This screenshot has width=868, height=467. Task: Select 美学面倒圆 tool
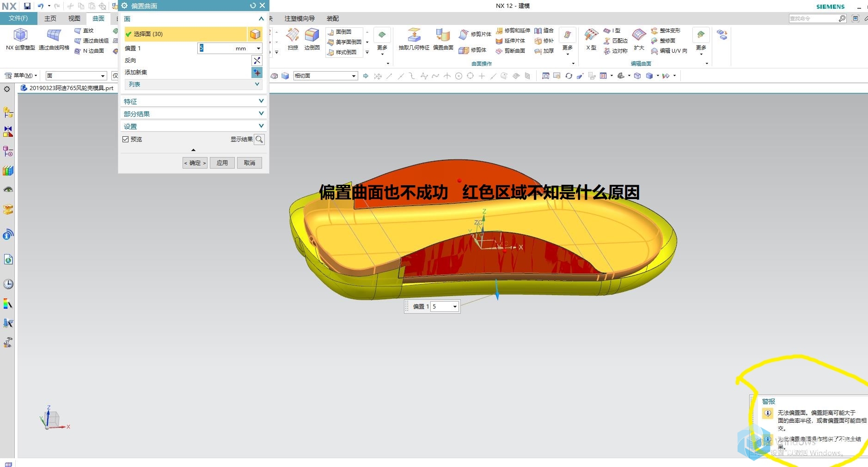coord(344,42)
